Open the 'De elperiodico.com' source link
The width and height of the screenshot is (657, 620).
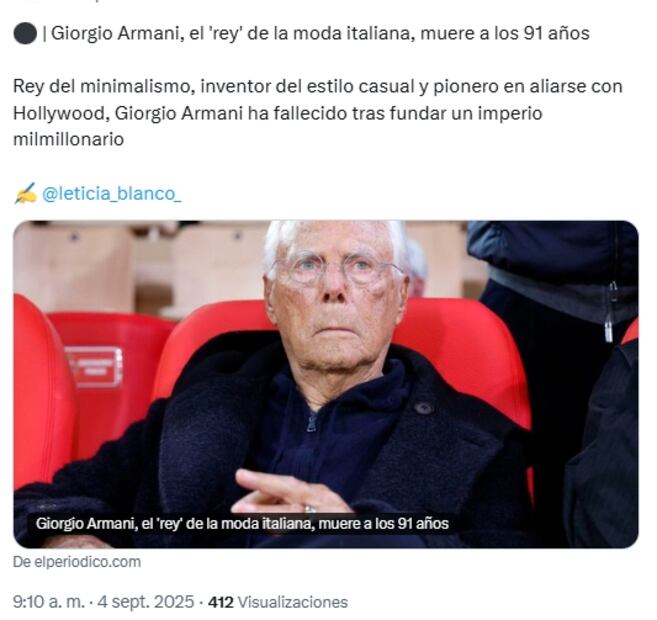tap(77, 562)
